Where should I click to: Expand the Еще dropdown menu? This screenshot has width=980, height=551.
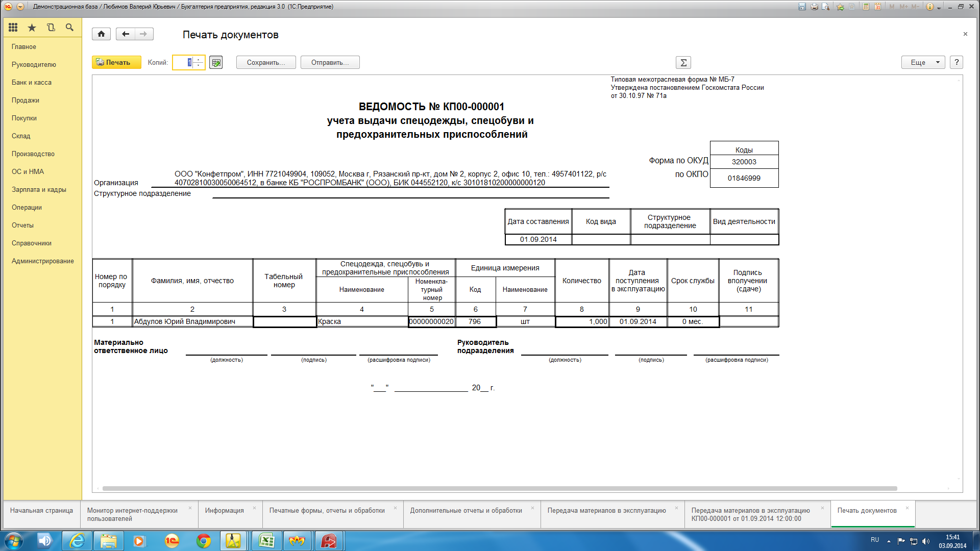pyautogui.click(x=923, y=62)
